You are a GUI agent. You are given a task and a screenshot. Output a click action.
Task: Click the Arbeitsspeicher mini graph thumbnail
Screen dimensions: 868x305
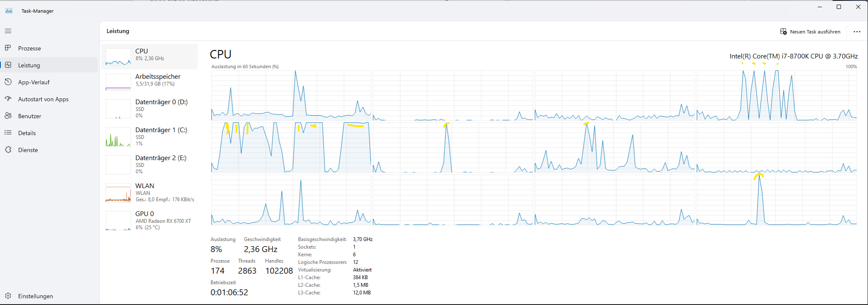click(118, 82)
